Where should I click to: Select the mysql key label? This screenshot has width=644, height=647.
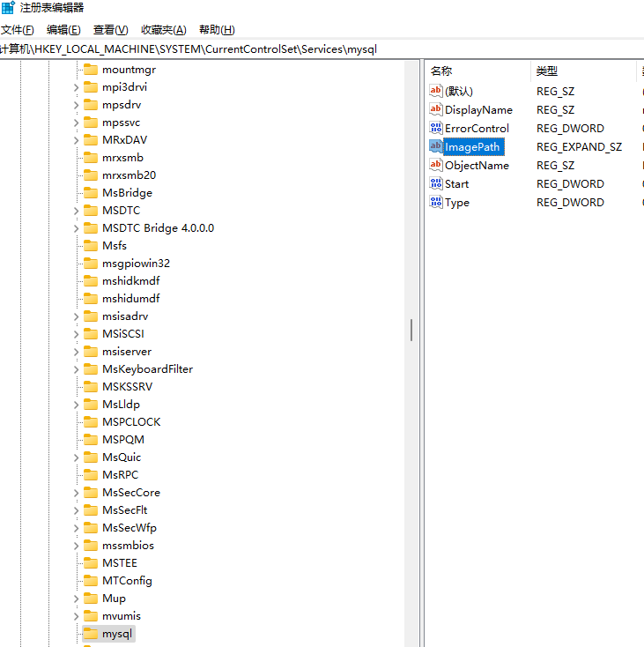pyautogui.click(x=117, y=634)
